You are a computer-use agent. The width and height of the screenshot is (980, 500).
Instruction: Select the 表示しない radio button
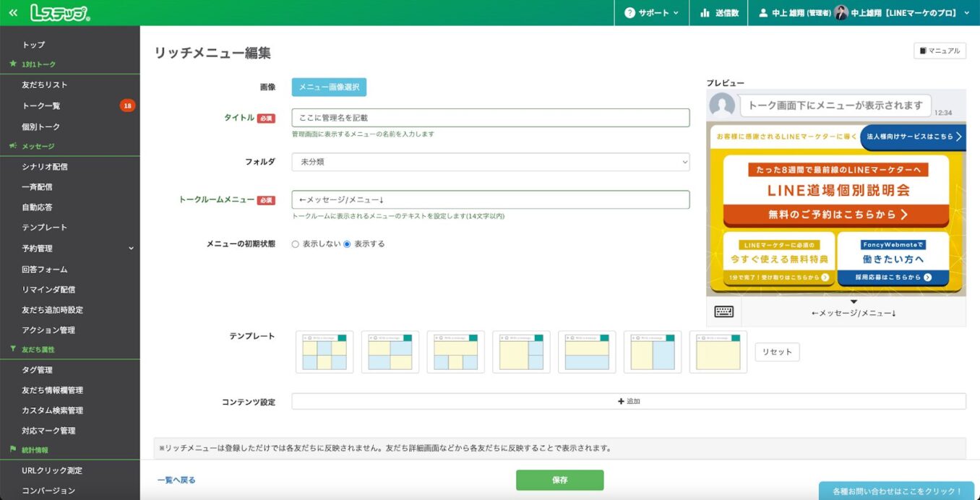click(296, 243)
